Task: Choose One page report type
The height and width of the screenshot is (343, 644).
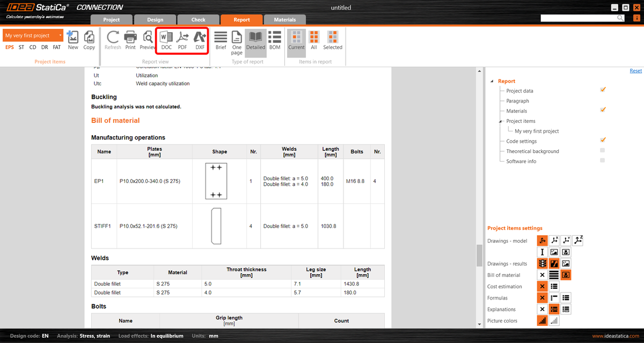Action: coord(237,40)
